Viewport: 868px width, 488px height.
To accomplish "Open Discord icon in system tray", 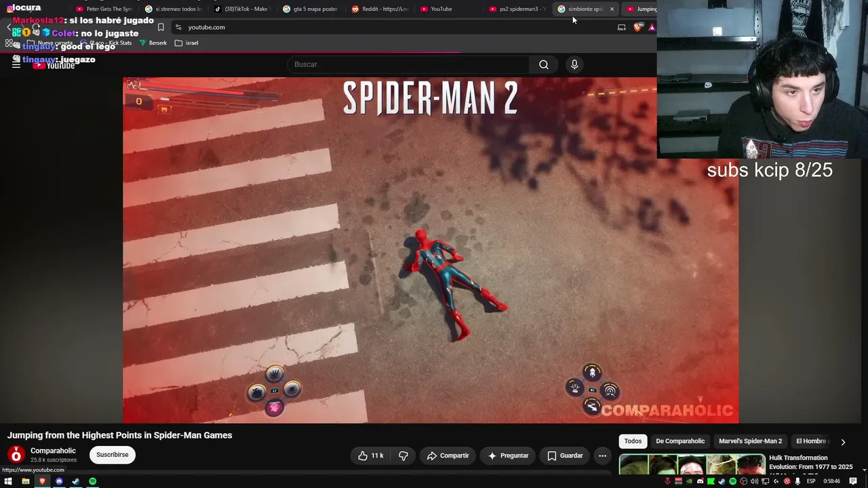I will tap(700, 481).
